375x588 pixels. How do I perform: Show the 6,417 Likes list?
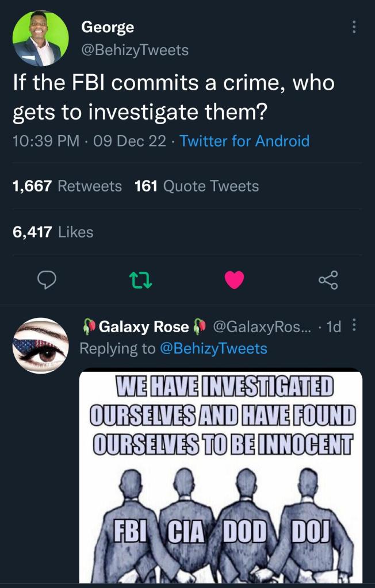(x=53, y=232)
